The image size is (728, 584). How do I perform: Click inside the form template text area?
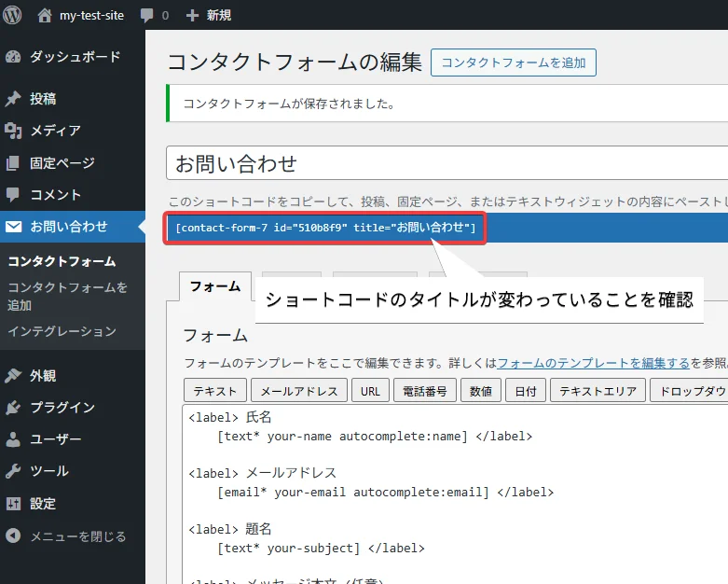click(455, 494)
